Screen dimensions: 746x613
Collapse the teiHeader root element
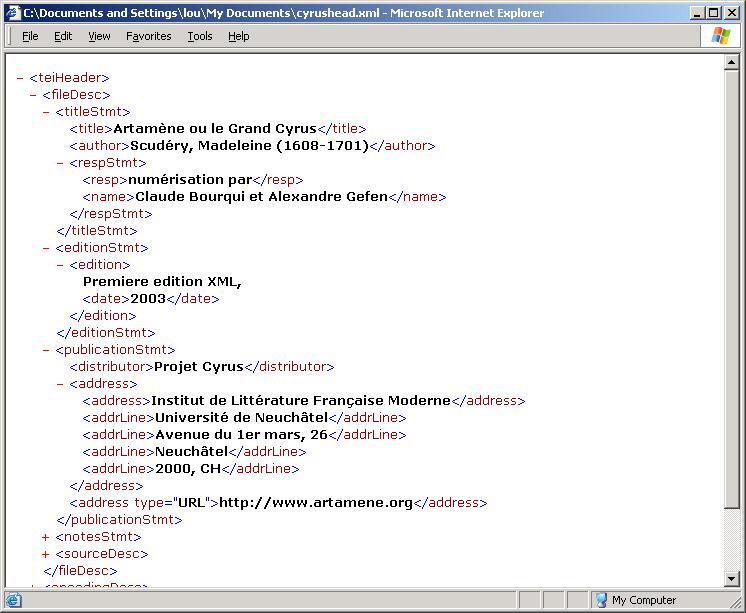point(20,78)
